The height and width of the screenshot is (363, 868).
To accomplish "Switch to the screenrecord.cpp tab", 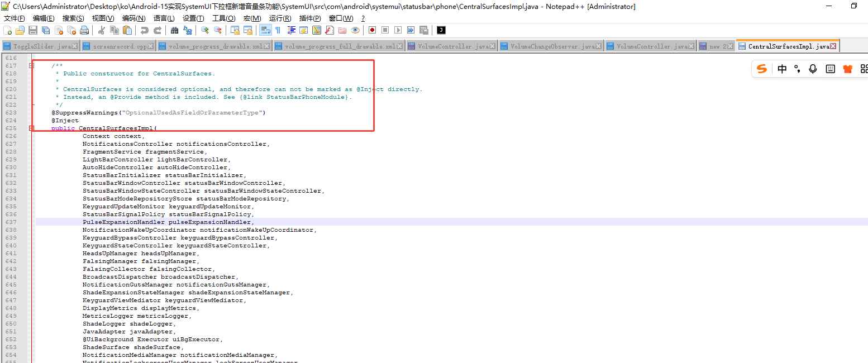I will click(120, 46).
